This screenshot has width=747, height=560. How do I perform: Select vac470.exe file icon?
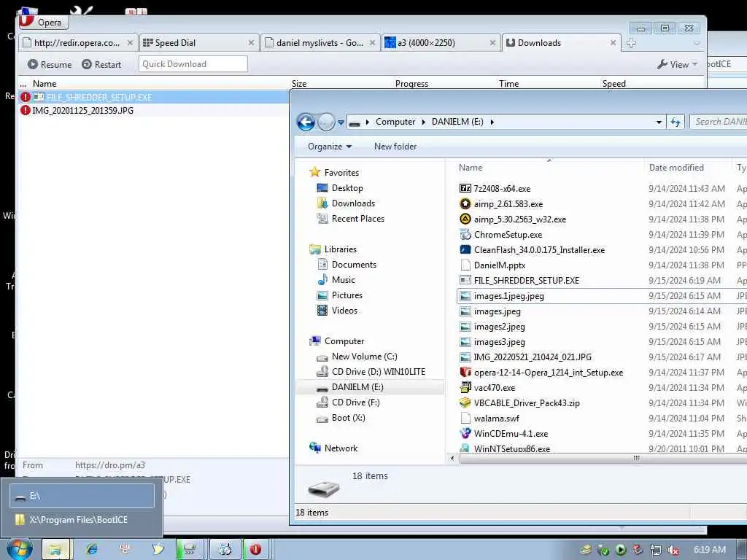[x=465, y=388]
